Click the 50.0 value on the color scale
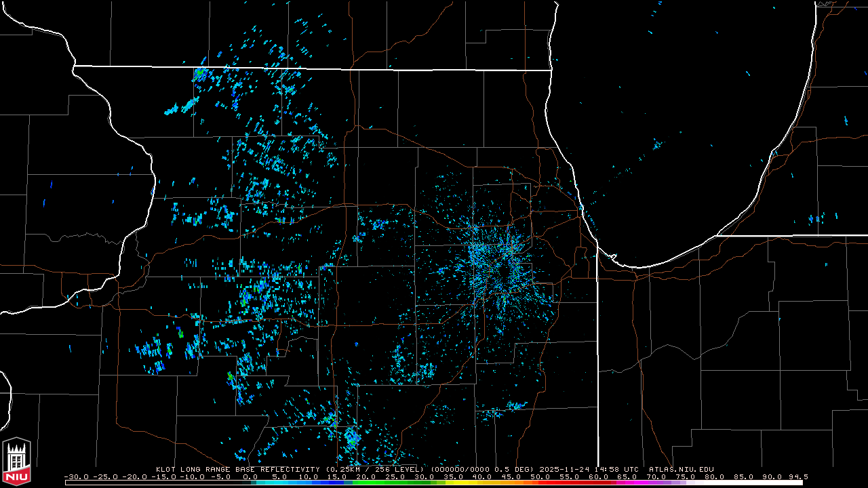Image resolution: width=868 pixels, height=488 pixels. [540, 476]
